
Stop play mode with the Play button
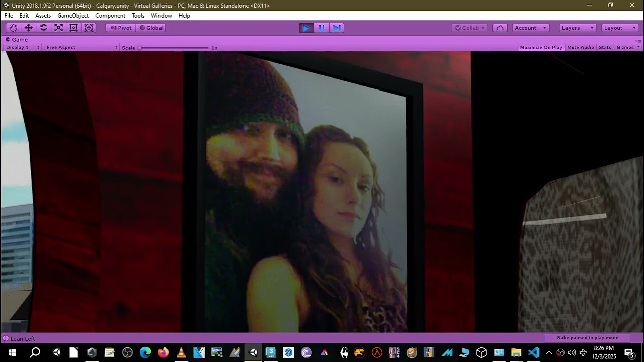(x=306, y=28)
